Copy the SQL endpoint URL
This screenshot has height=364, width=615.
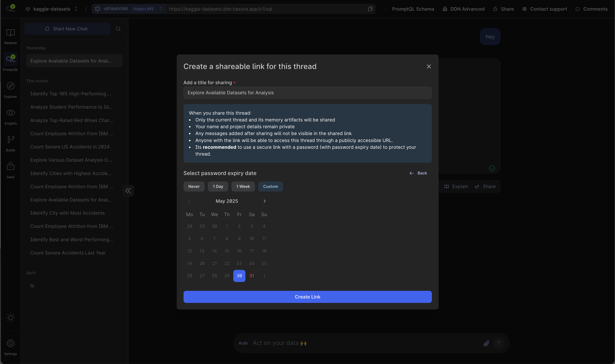coord(370,9)
